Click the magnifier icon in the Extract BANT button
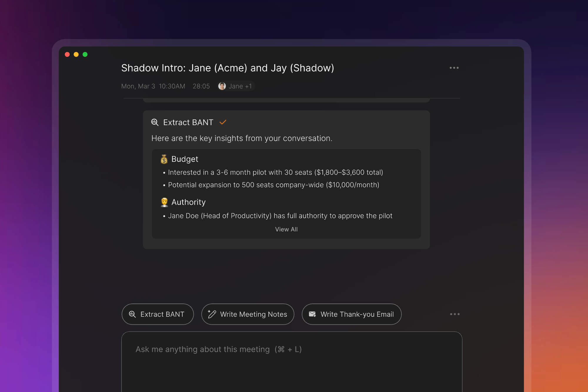Viewport: 588px width, 392px height. click(x=132, y=314)
